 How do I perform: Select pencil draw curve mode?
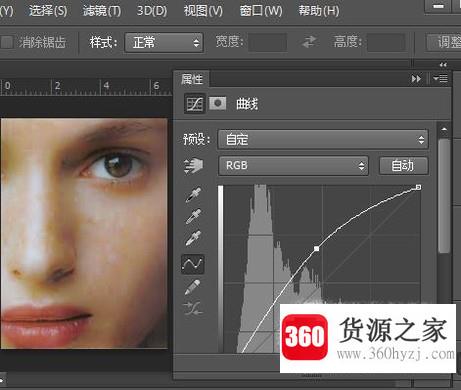192,287
